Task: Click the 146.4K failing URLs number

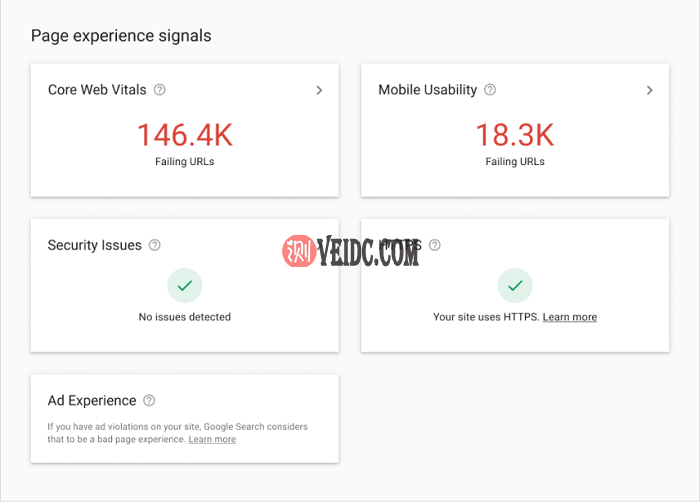Action: pos(185,135)
